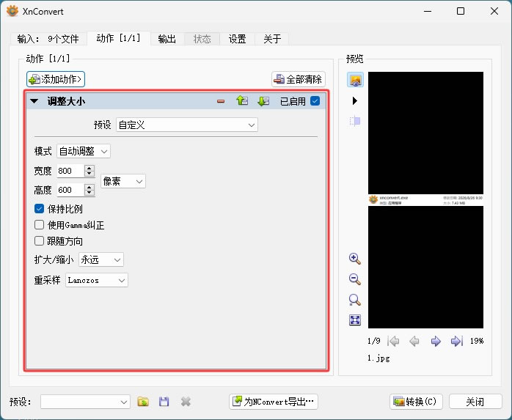Fit preview image to window
The image size is (512, 420).
(354, 320)
